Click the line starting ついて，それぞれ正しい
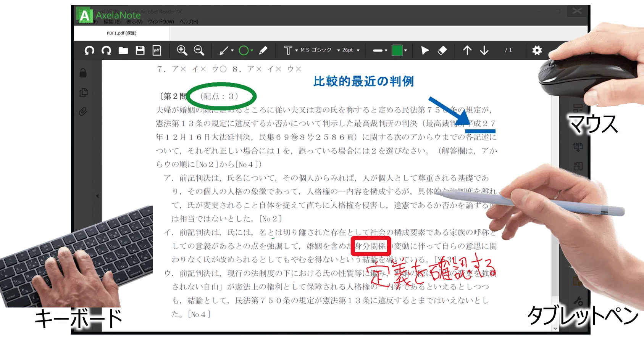The width and height of the screenshot is (644, 338). pos(326,151)
